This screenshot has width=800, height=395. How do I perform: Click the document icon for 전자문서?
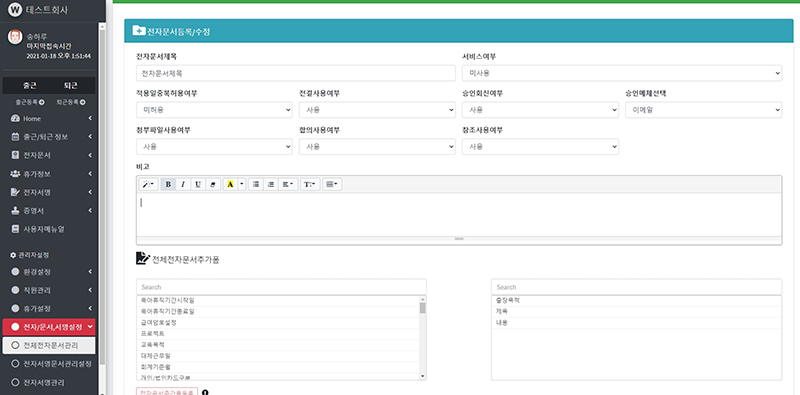15,155
